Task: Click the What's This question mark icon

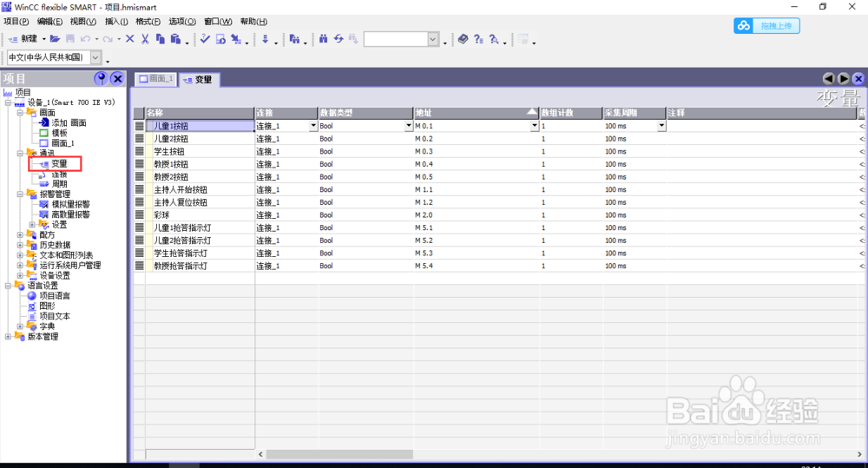Action: pos(478,39)
